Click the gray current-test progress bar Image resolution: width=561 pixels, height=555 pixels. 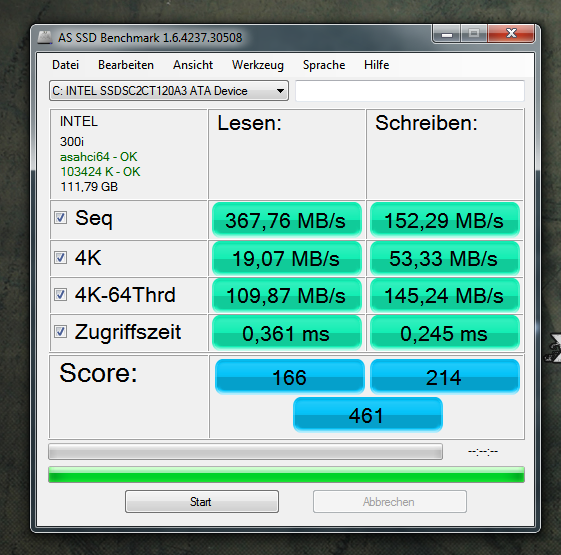coord(245,452)
